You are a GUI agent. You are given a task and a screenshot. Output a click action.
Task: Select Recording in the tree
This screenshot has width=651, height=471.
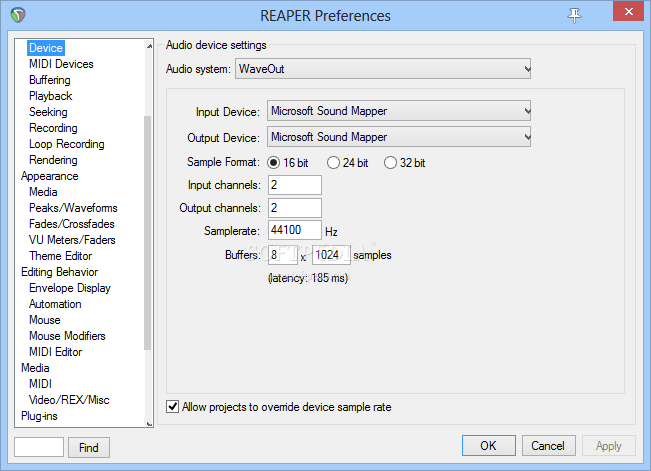53,128
